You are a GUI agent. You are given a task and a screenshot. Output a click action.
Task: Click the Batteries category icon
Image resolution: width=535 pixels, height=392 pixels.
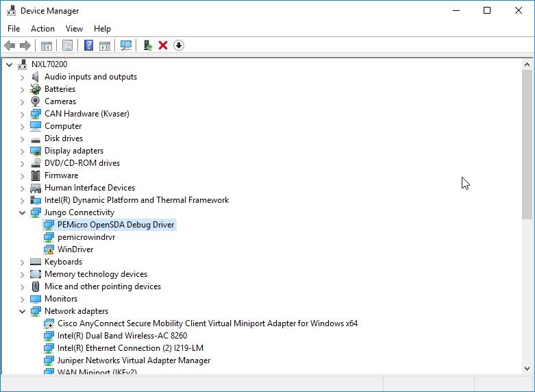pos(36,89)
